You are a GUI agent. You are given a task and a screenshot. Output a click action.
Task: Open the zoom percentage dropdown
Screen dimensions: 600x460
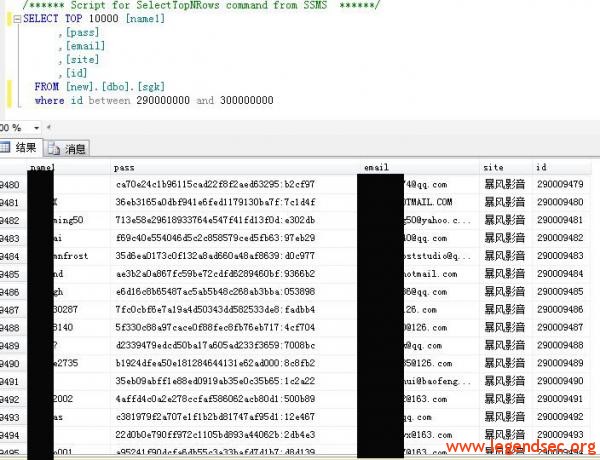coord(36,128)
